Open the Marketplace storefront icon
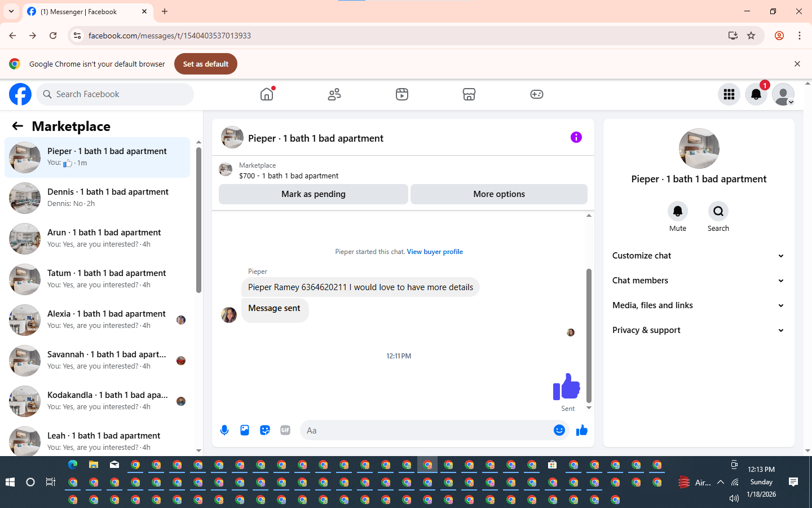The image size is (812, 508). (x=469, y=94)
